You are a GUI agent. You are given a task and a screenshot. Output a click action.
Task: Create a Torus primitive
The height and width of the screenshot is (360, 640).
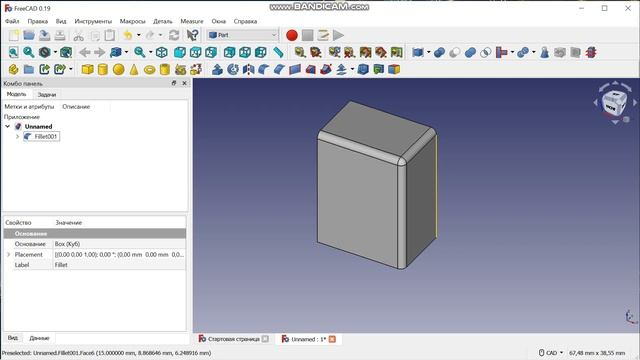149,69
